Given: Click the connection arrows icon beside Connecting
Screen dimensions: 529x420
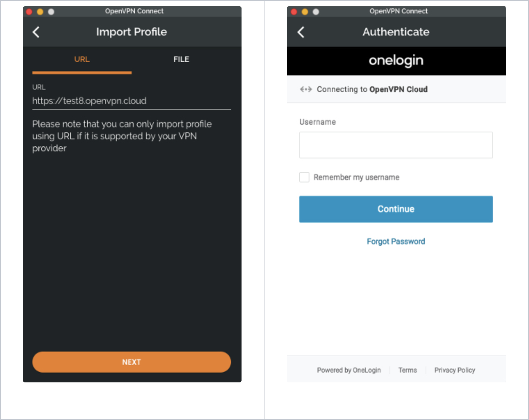Looking at the screenshot, I should pyautogui.click(x=306, y=90).
